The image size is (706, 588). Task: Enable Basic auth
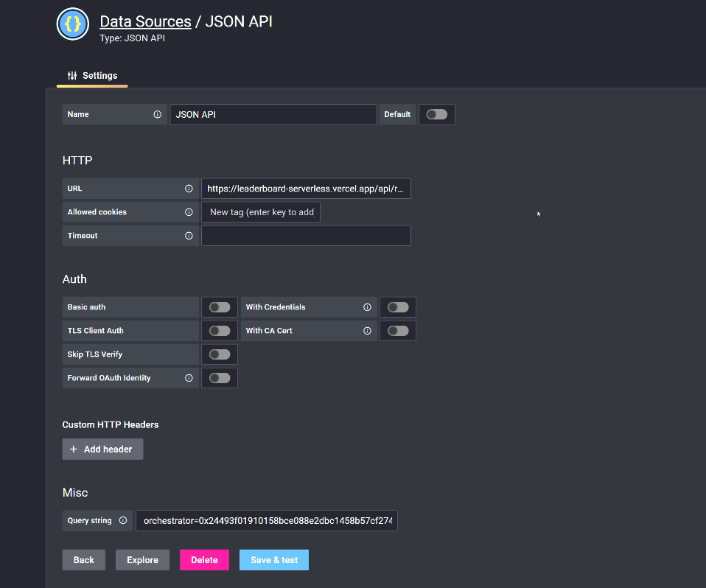(x=219, y=307)
